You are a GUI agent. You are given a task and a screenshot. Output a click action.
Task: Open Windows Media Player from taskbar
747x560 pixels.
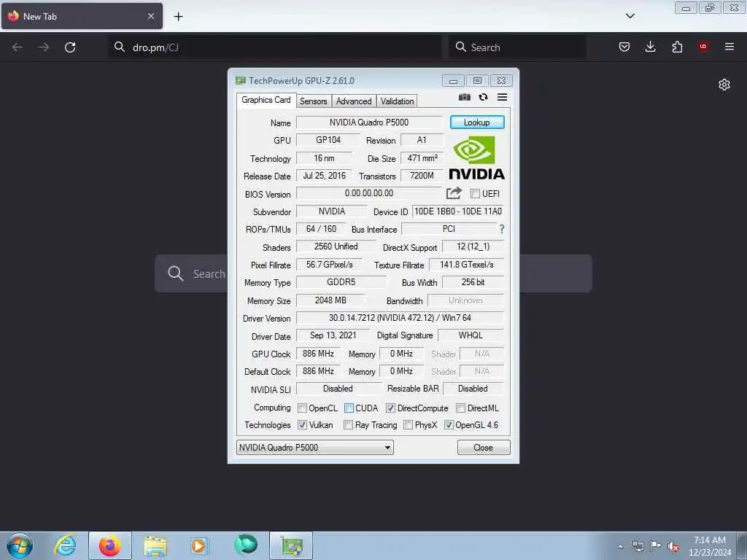198,545
